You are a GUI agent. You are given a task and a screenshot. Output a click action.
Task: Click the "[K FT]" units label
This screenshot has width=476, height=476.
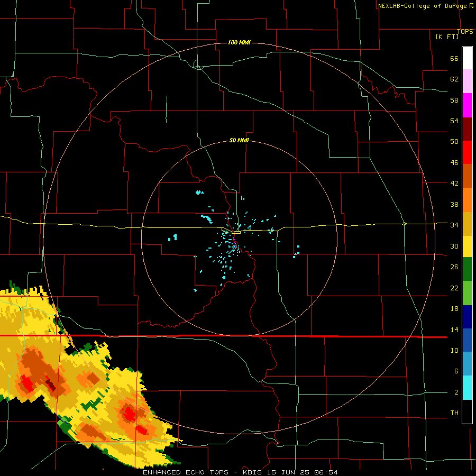tap(447, 36)
